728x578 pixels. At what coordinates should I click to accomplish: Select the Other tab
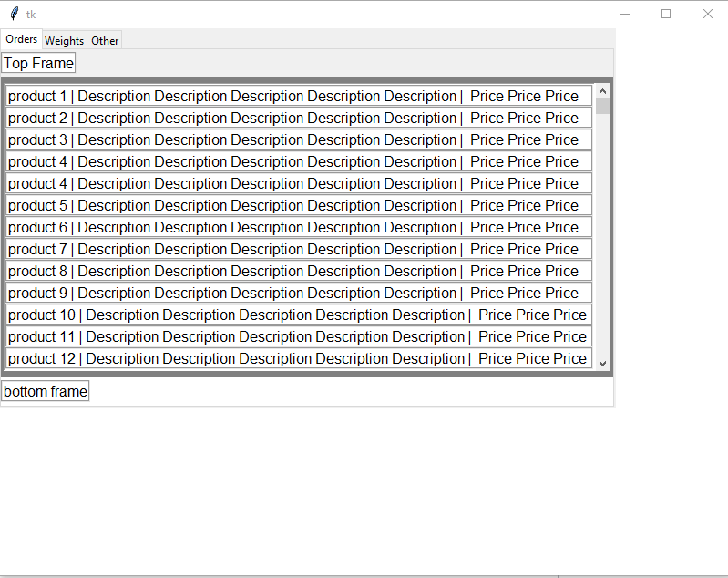(x=105, y=41)
